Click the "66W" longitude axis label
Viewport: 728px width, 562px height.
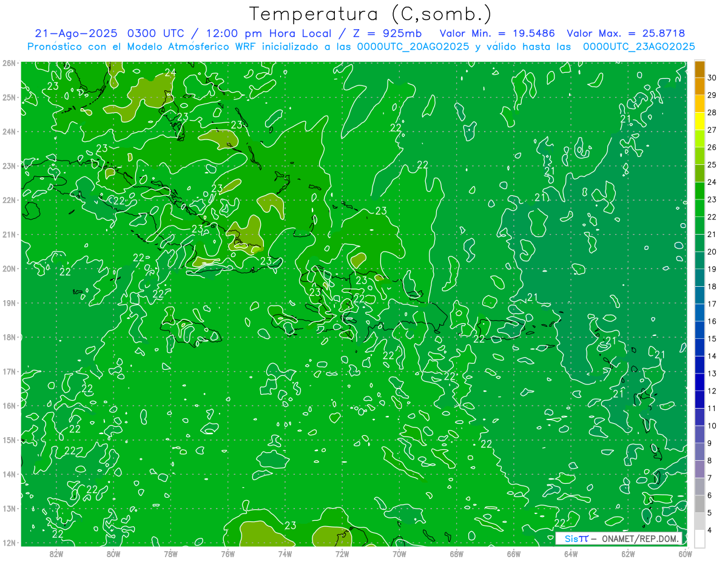(514, 554)
